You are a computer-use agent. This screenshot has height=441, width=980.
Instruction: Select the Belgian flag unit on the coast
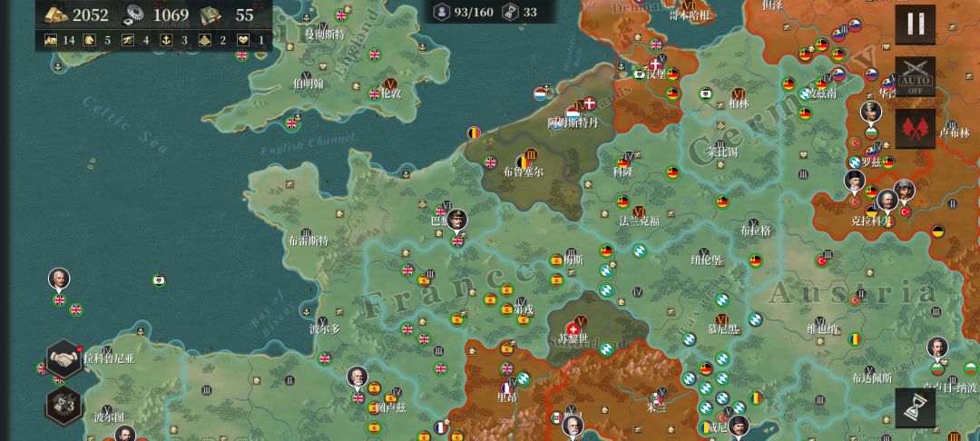pos(475,132)
